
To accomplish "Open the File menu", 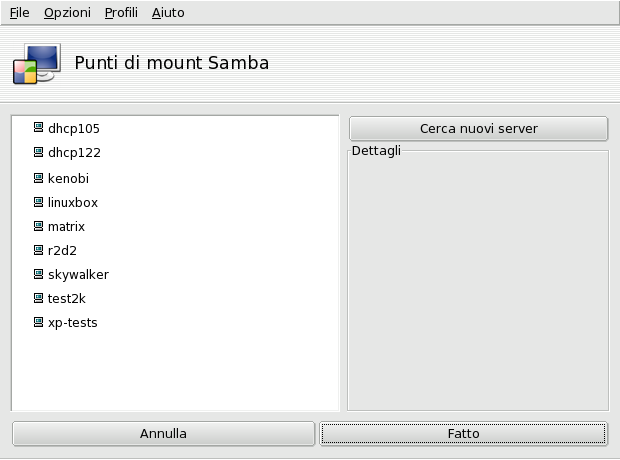I will [x=19, y=13].
